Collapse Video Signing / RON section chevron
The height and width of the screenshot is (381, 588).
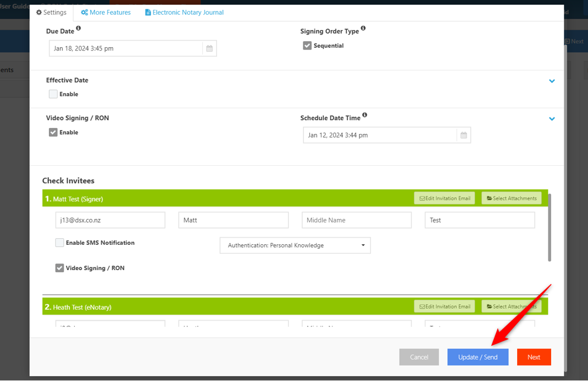[552, 119]
